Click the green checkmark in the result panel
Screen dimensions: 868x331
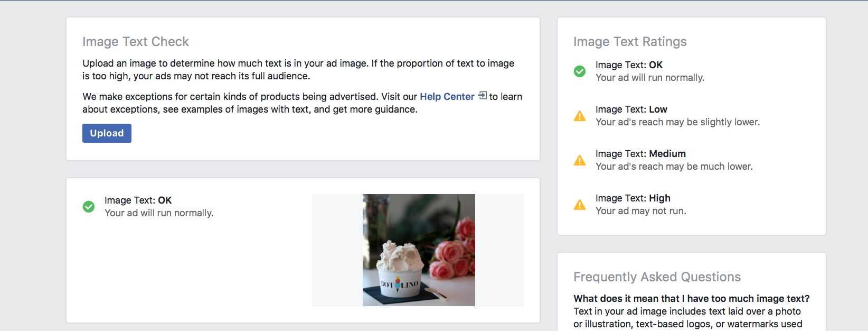tap(89, 207)
